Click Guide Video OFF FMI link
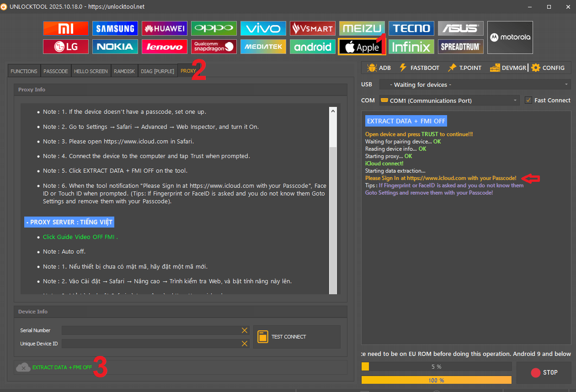The height and width of the screenshot is (392, 576). (x=80, y=237)
